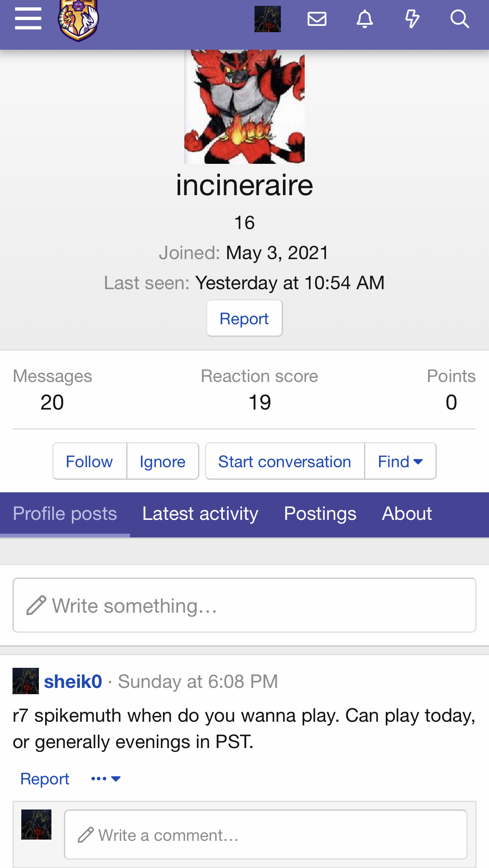
Task: Follow the user incineraire
Action: (x=89, y=461)
